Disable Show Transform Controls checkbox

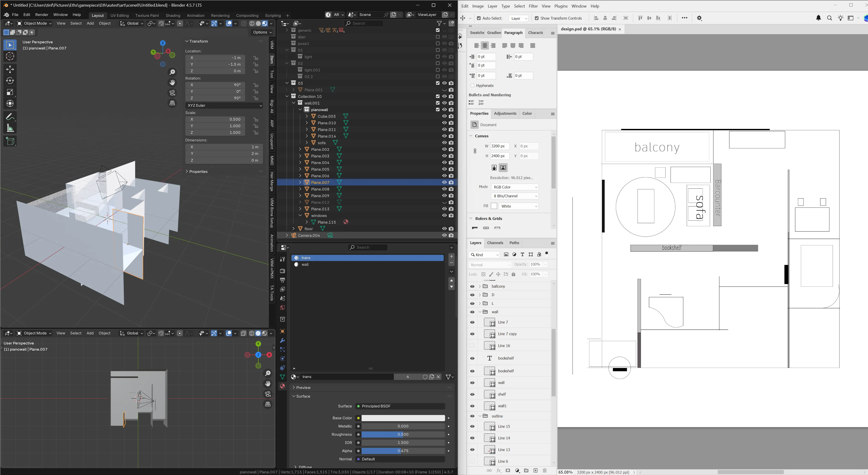click(537, 18)
